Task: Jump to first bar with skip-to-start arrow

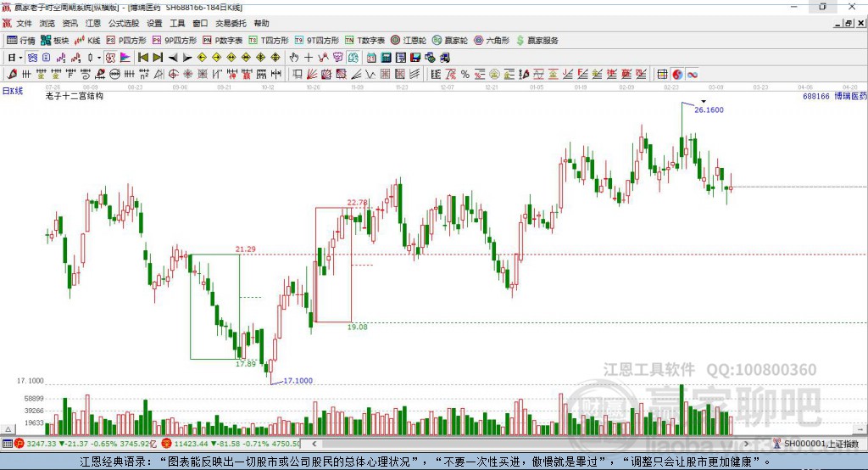Action: 142,58
